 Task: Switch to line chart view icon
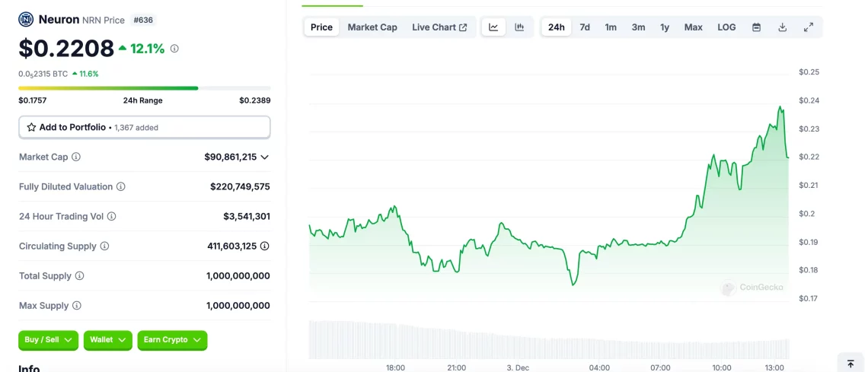pos(493,27)
